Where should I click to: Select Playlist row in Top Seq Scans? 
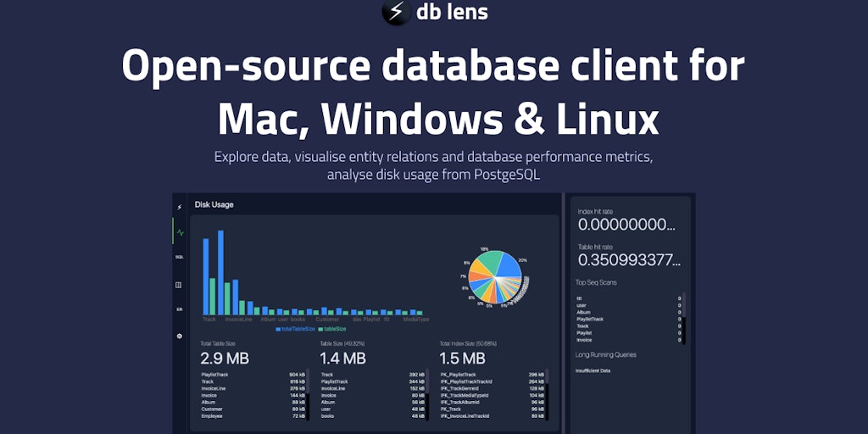pos(628,332)
